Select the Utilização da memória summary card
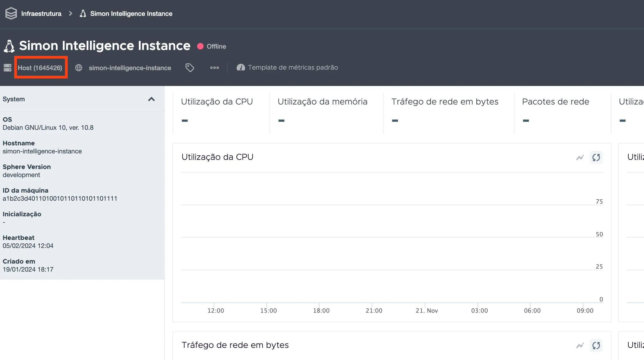Image resolution: width=644 pixels, height=360 pixels. pyautogui.click(x=326, y=113)
